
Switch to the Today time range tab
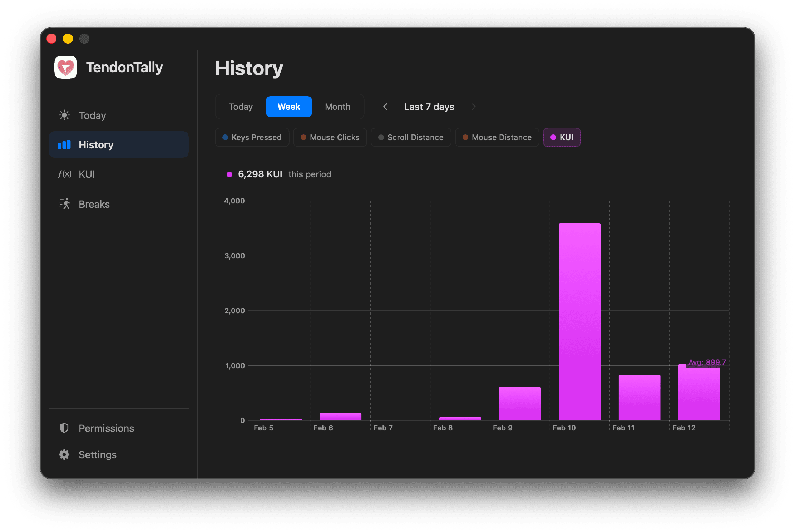coord(240,107)
